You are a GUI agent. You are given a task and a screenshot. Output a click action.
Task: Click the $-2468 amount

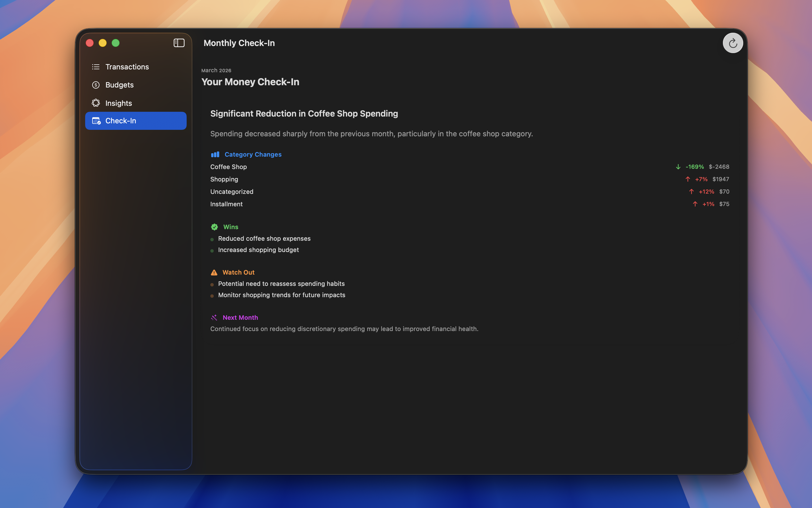719,167
